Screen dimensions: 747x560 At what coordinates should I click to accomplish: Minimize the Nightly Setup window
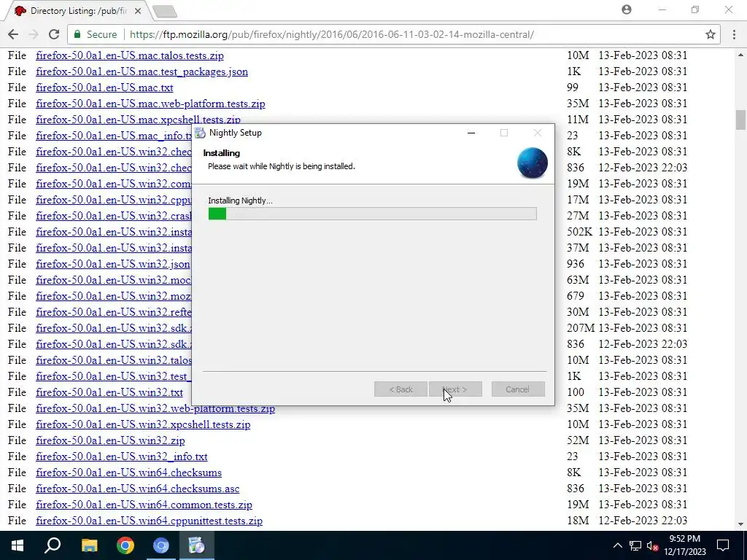471,133
